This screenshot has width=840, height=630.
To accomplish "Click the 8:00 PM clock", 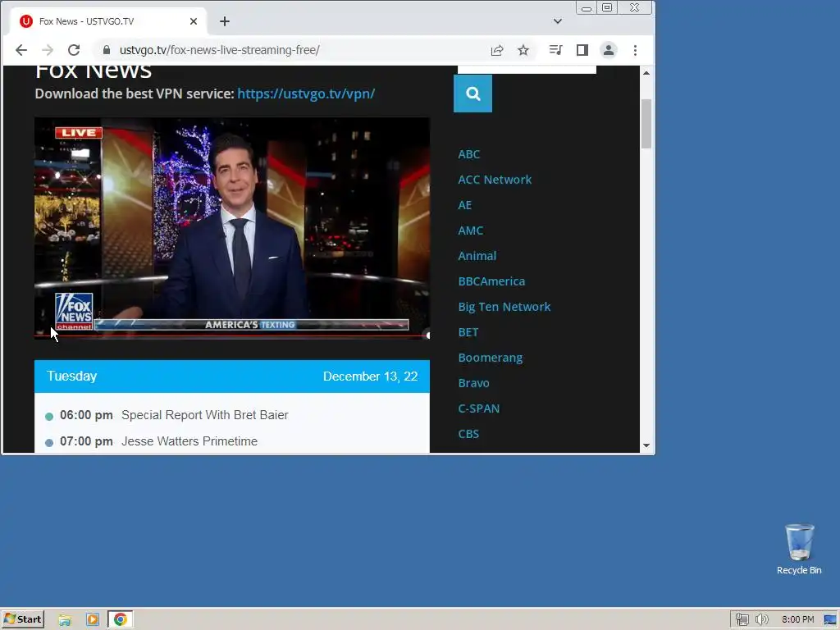I will [x=797, y=620].
